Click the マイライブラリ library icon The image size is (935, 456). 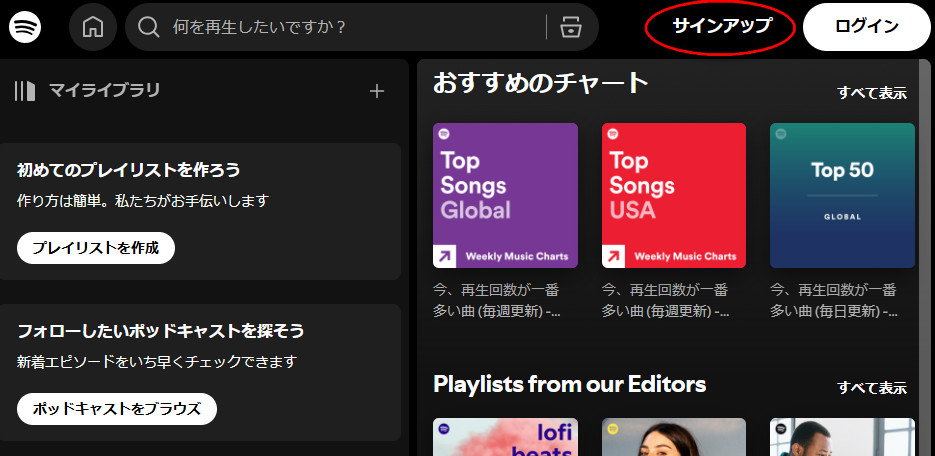[25, 91]
